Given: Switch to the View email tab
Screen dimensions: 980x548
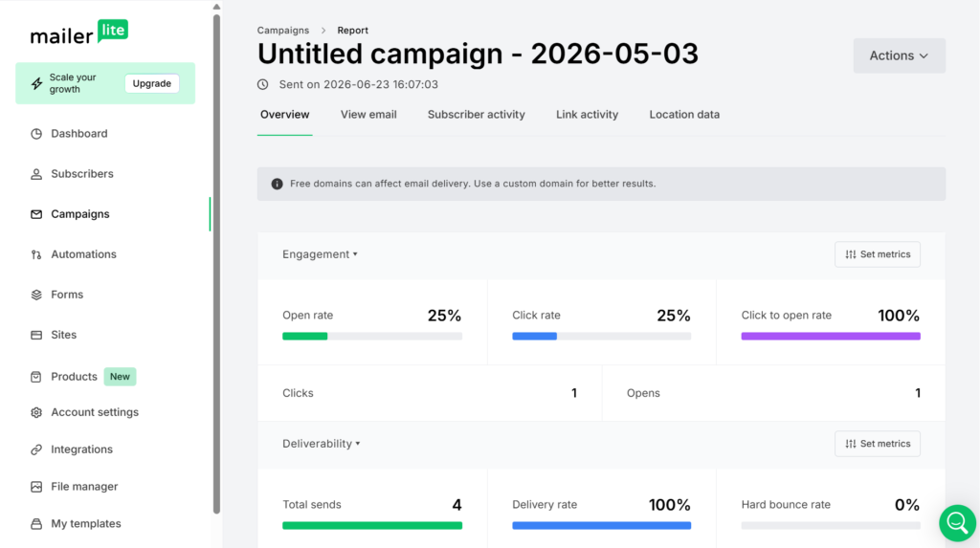Looking at the screenshot, I should tap(368, 115).
